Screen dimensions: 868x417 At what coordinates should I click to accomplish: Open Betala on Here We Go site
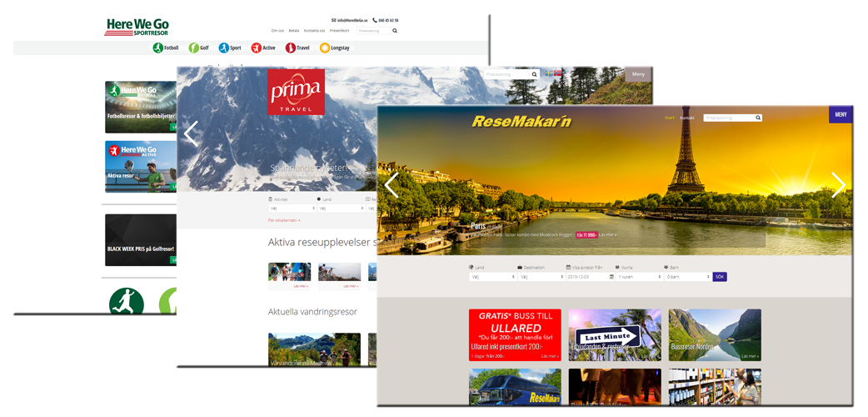[294, 31]
